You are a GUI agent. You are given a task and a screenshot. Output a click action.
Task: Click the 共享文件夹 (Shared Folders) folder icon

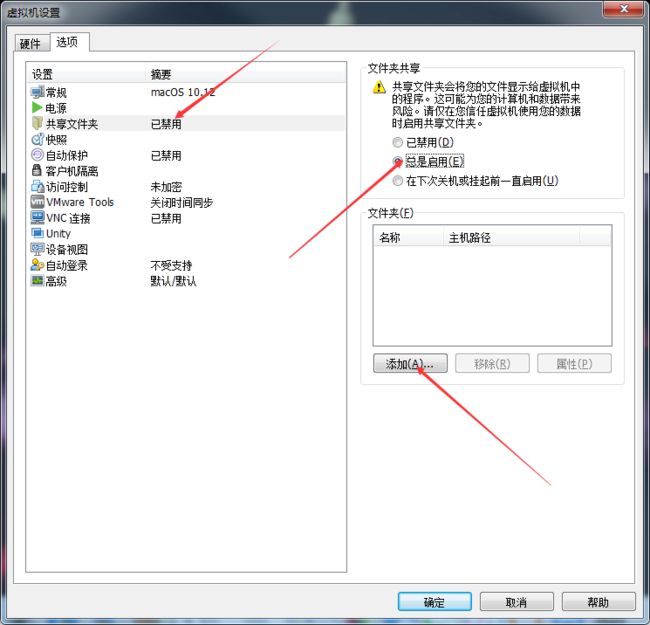click(37, 123)
